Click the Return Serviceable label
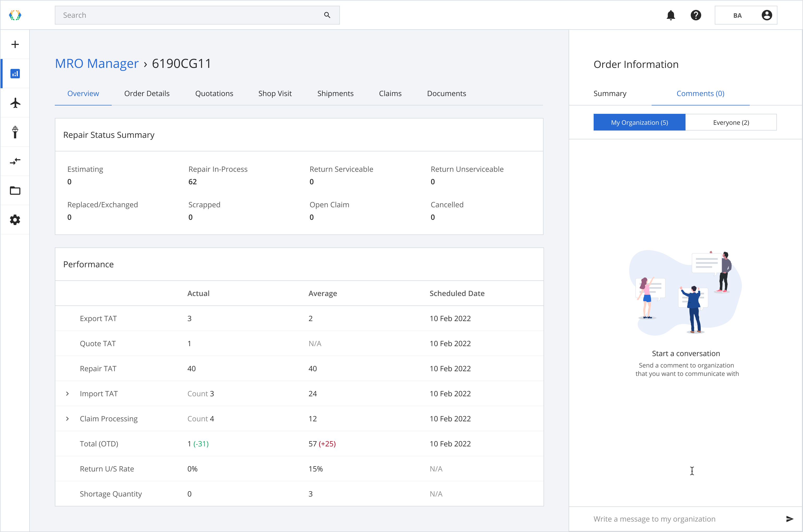Image resolution: width=803 pixels, height=532 pixels. click(x=341, y=169)
